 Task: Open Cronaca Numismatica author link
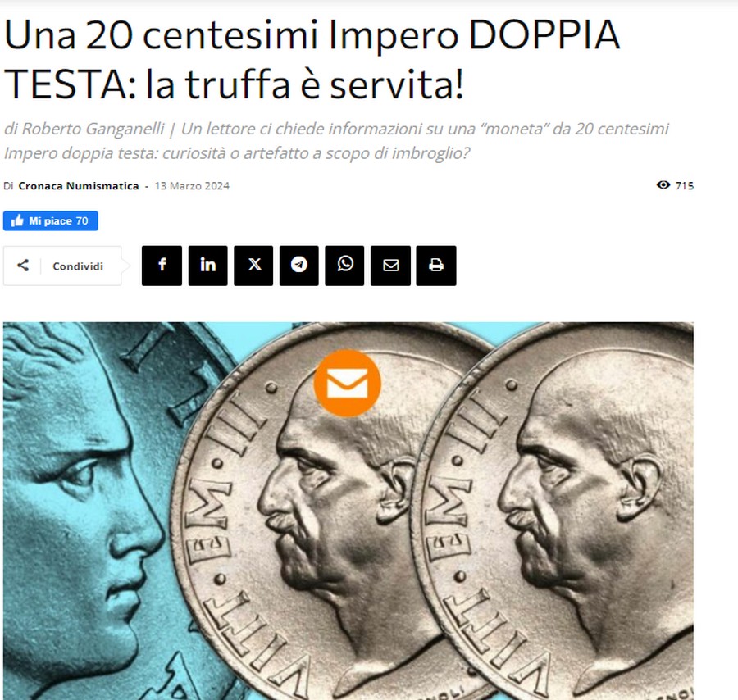tap(79, 186)
